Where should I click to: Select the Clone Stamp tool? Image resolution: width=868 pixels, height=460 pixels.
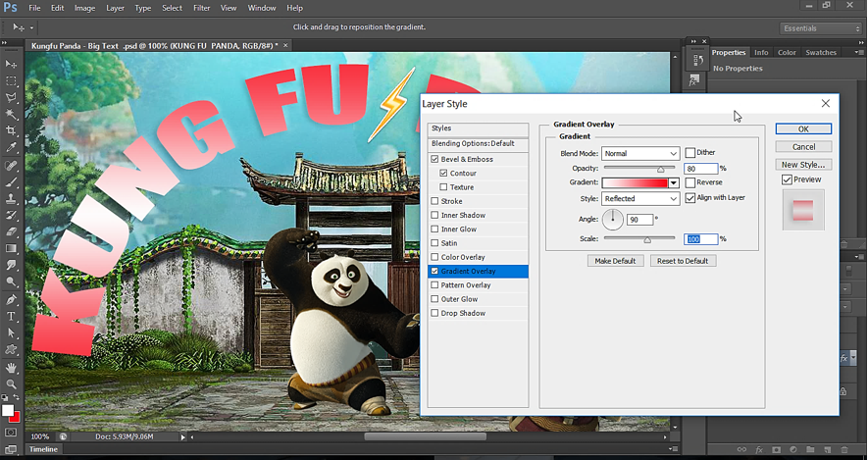point(11,199)
